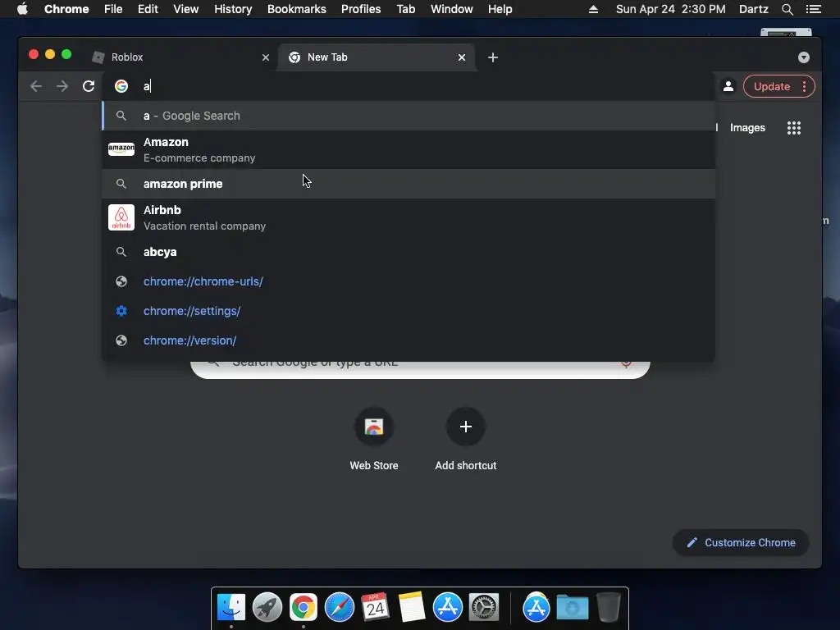Screen dimensions: 840x630
Task: Click the date and time in menu bar
Action: click(x=671, y=9)
